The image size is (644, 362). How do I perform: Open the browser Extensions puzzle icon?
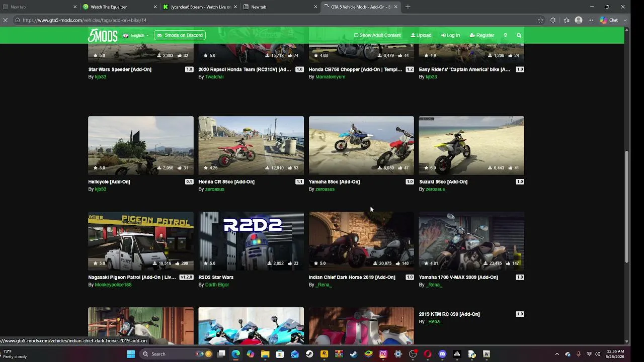tap(553, 20)
